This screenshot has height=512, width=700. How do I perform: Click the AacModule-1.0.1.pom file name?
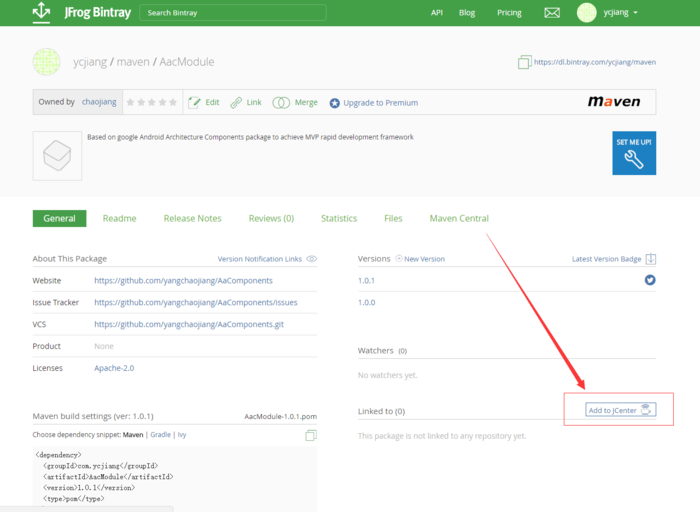tap(280, 416)
